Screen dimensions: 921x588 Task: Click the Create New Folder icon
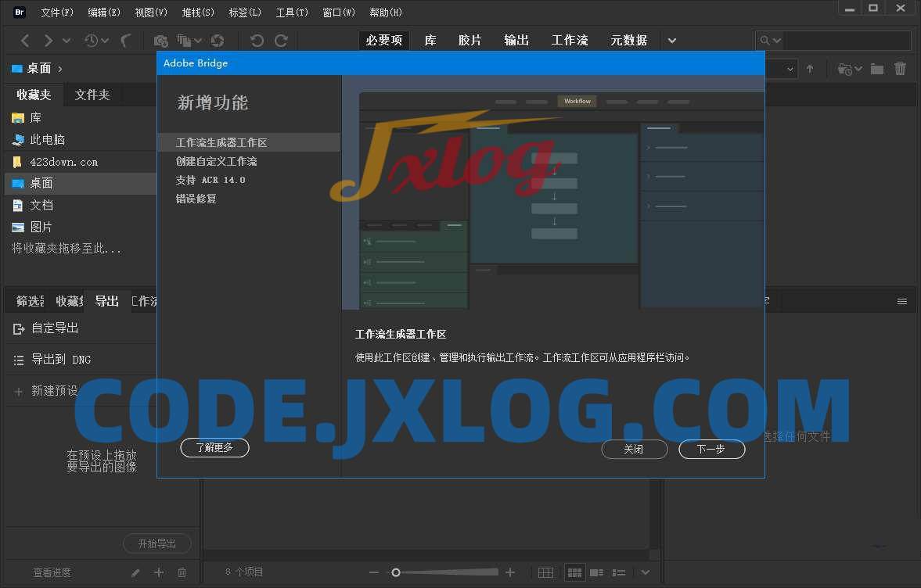(877, 69)
